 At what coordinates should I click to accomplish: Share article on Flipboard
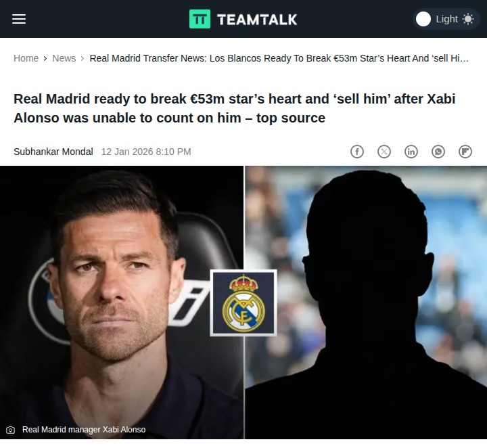[465, 152]
